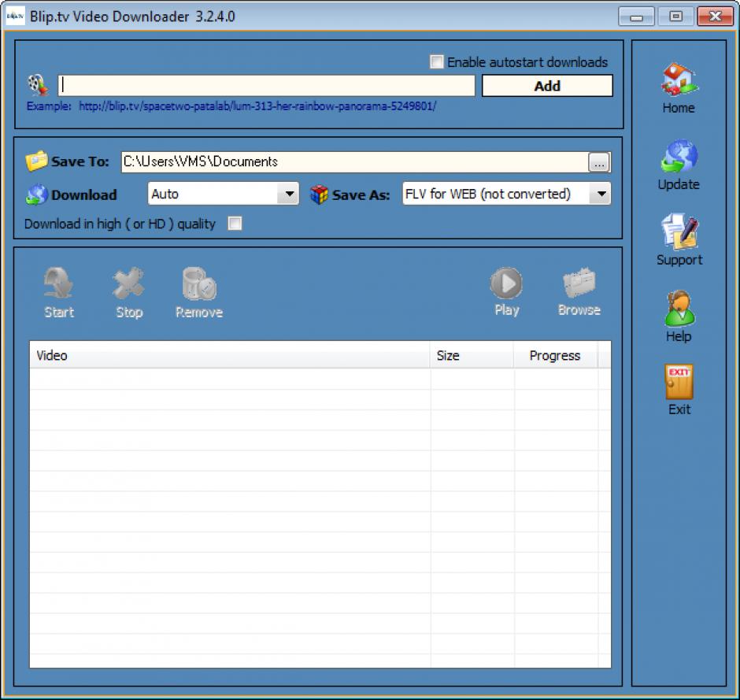Toggle Download in high quality checkbox
740x700 pixels.
coord(235,224)
